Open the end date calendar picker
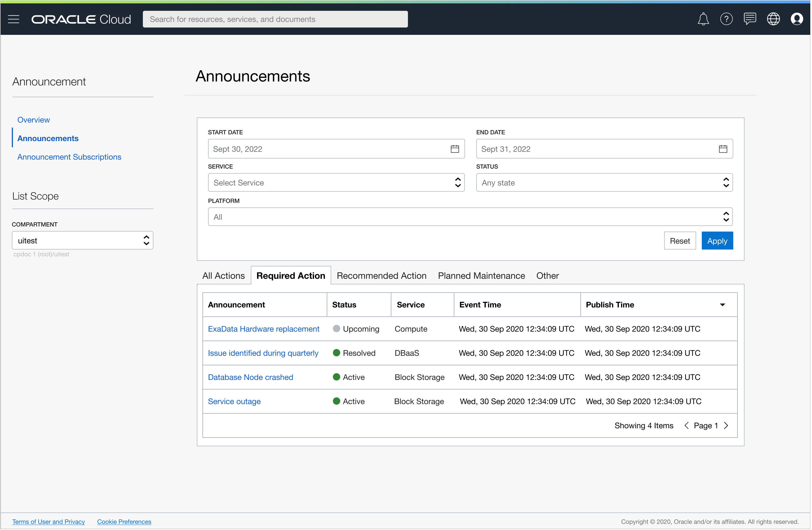Image resolution: width=812 pixels, height=530 pixels. point(723,149)
